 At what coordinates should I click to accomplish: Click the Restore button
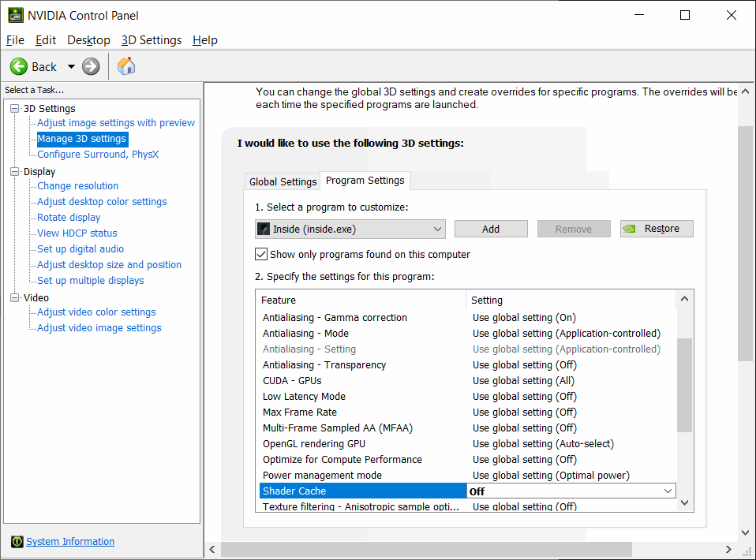pos(657,229)
